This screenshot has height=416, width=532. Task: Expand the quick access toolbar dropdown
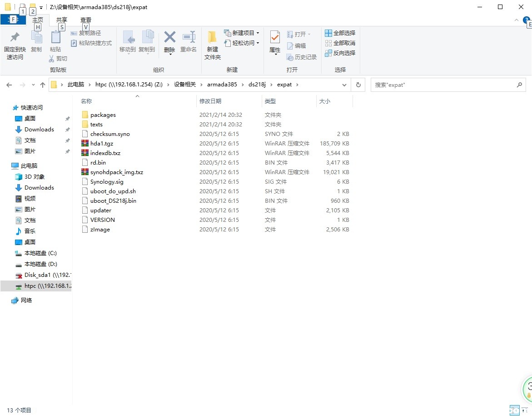pos(41,7)
